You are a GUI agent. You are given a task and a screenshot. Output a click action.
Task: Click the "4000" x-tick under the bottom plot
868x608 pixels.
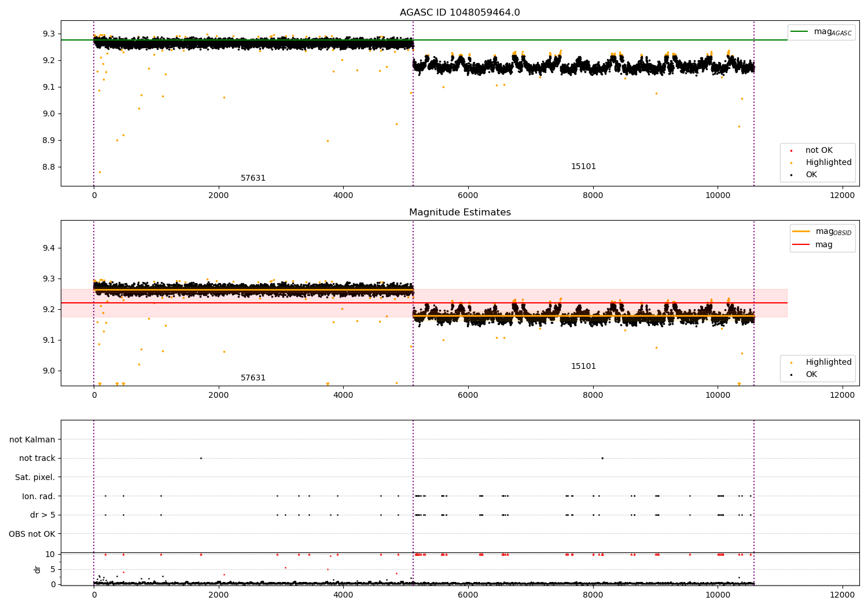pos(343,595)
